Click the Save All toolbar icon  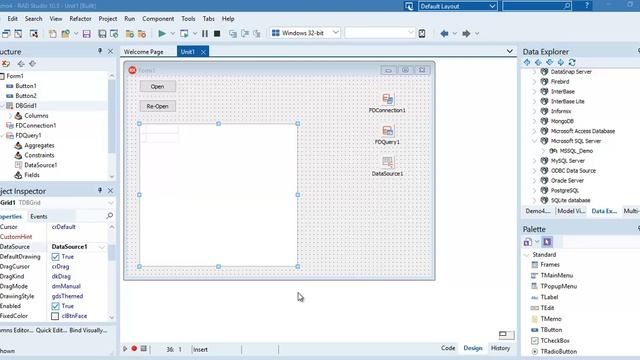click(102, 33)
